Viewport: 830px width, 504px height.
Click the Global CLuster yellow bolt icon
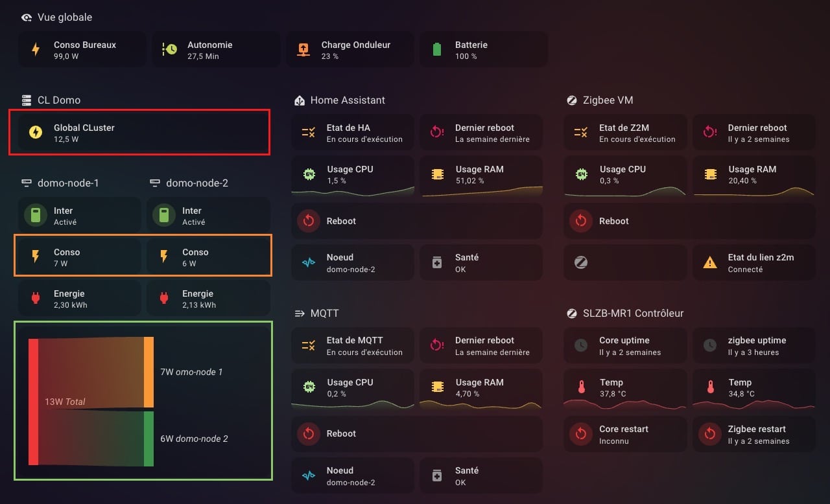point(36,133)
